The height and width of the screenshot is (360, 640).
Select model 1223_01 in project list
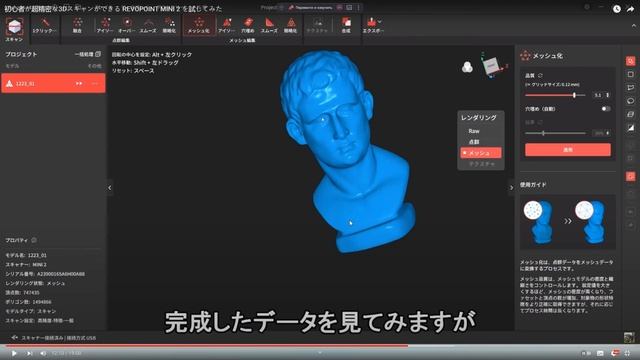click(53, 83)
